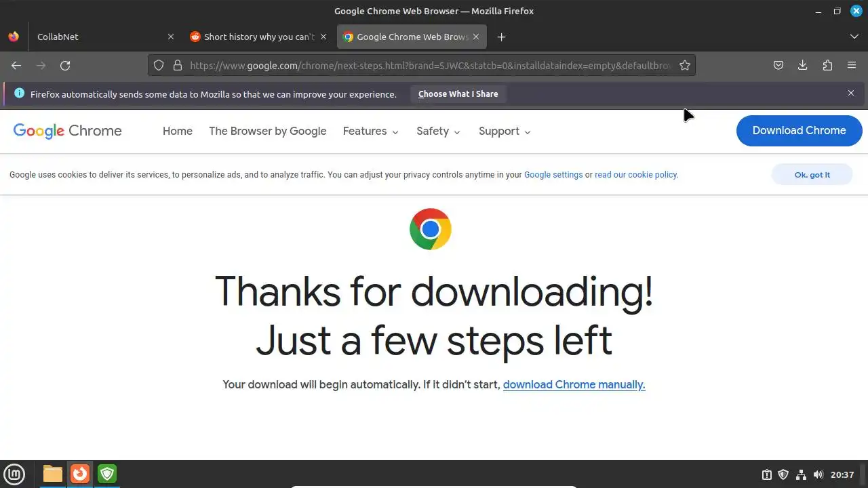Viewport: 868px width, 488px height.
Task: Open The Browser by Google link
Action: (268, 131)
